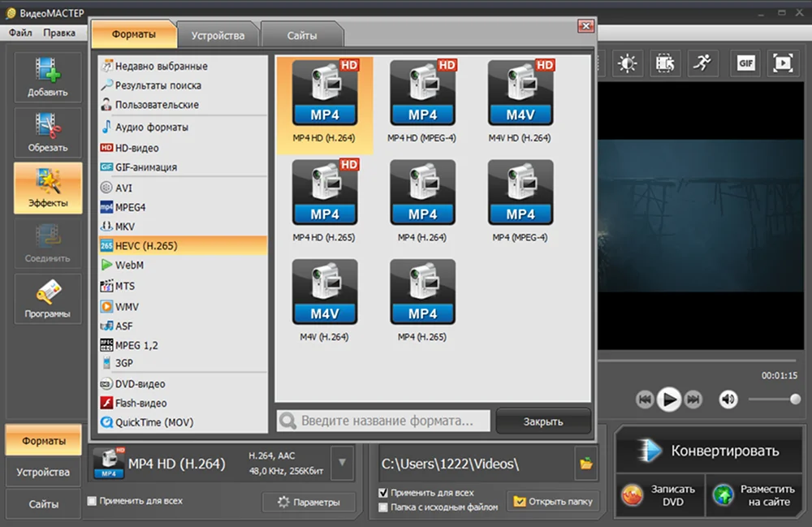The image size is (812, 527).
Task: Toggle Папка с исходным файлом checkbox
Action: tap(383, 508)
